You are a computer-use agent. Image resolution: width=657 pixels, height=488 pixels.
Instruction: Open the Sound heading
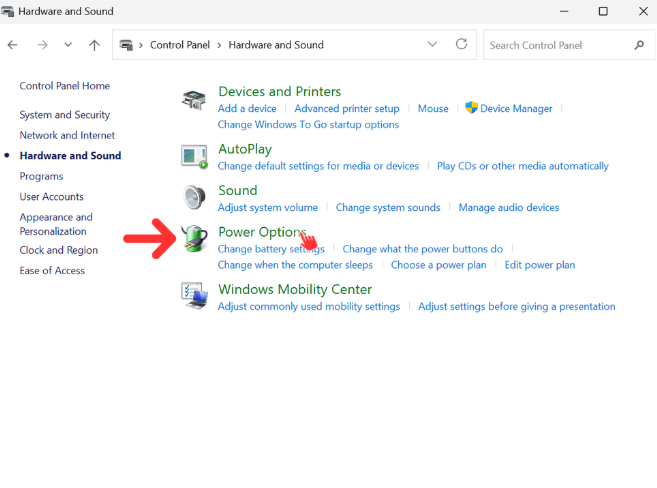(x=238, y=190)
